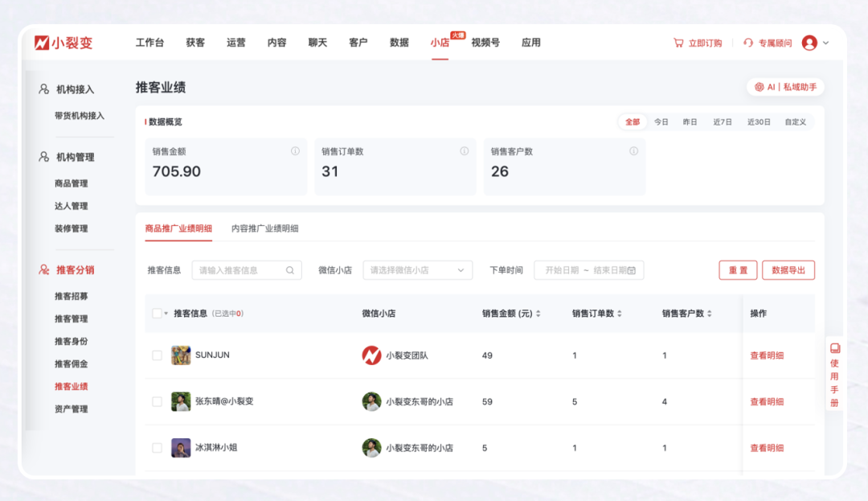868x501 pixels.
Task: Click the red user avatar icon
Action: point(811,43)
